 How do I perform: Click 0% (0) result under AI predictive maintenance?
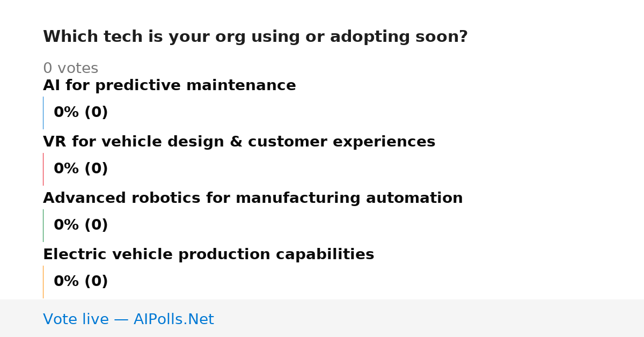coord(81,113)
